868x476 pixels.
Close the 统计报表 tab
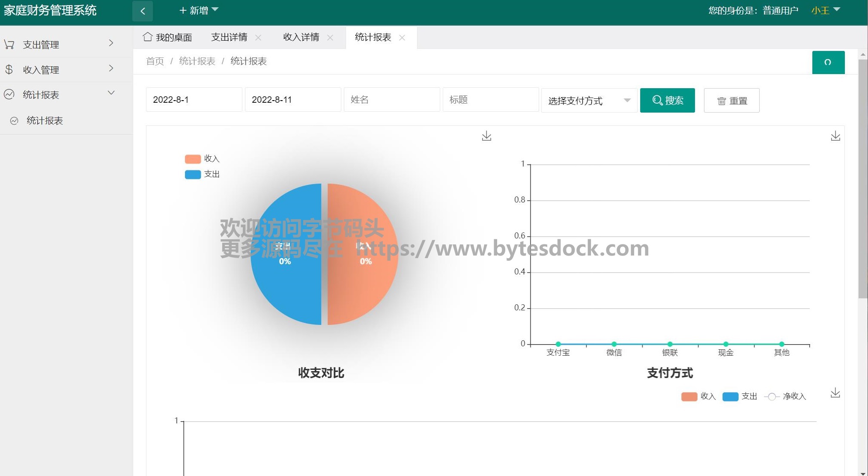[402, 38]
